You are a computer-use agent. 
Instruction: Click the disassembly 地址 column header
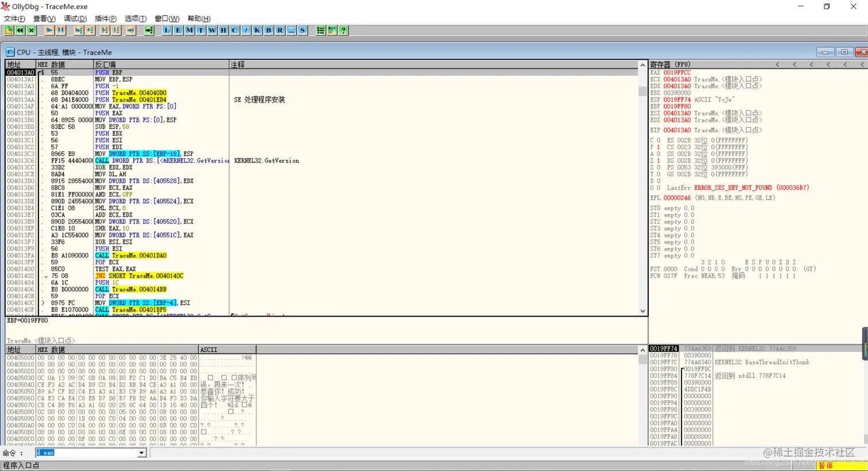point(21,65)
